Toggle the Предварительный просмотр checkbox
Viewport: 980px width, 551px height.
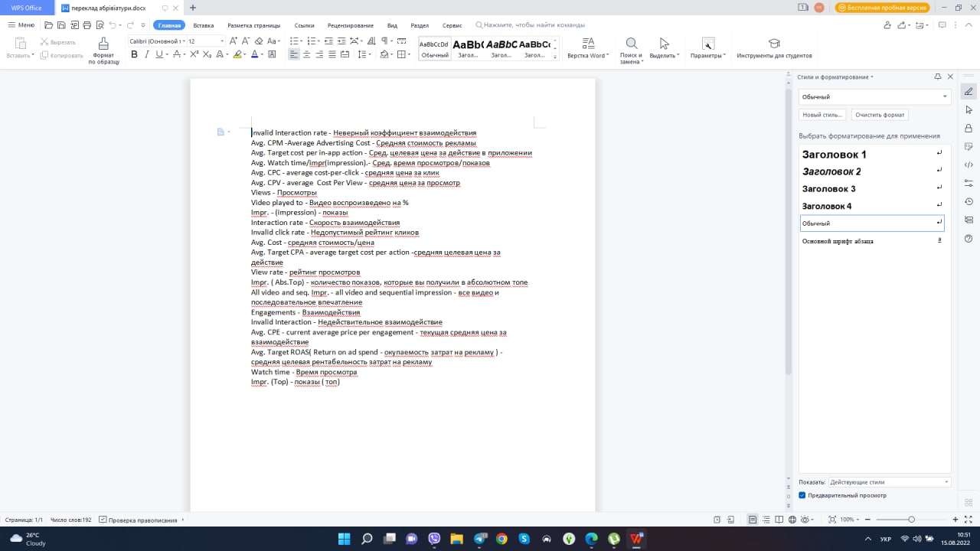point(802,495)
